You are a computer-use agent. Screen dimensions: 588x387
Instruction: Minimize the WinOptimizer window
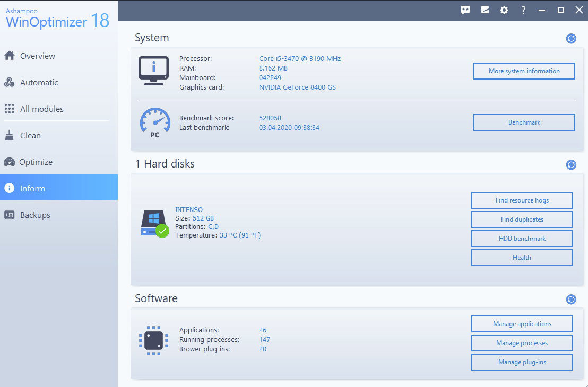pos(541,10)
